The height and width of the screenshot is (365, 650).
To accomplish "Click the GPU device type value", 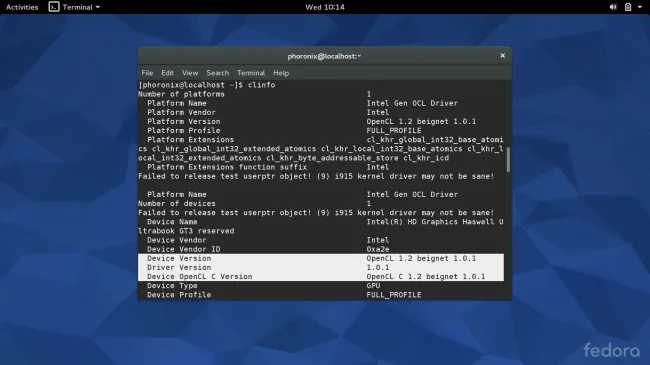I will 373,286.
